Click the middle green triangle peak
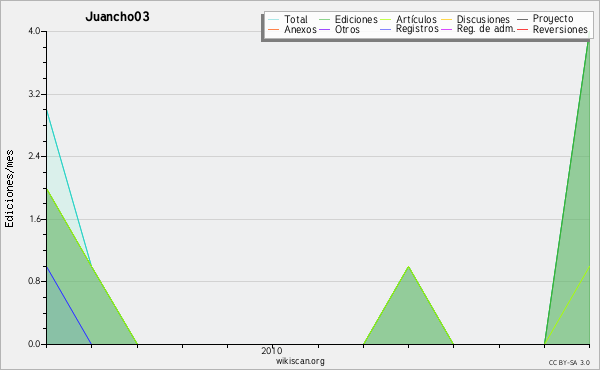This screenshot has width=600, height=370. click(408, 267)
